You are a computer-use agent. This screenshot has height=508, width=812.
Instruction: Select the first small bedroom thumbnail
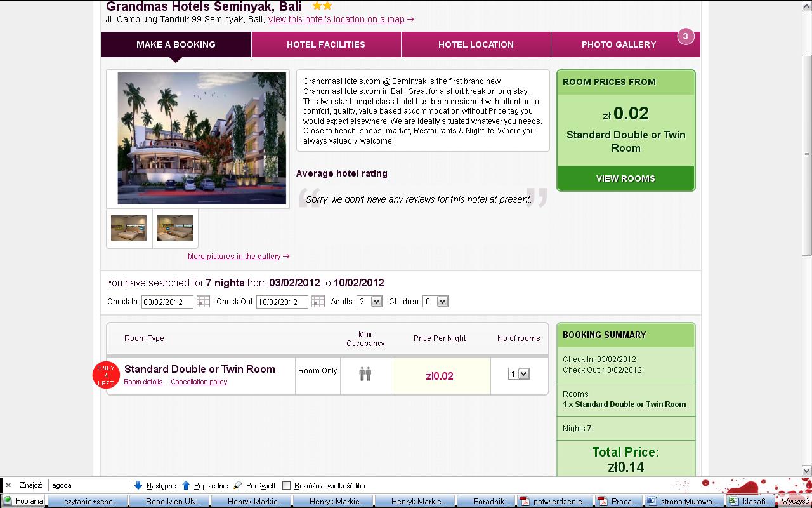pyautogui.click(x=129, y=228)
